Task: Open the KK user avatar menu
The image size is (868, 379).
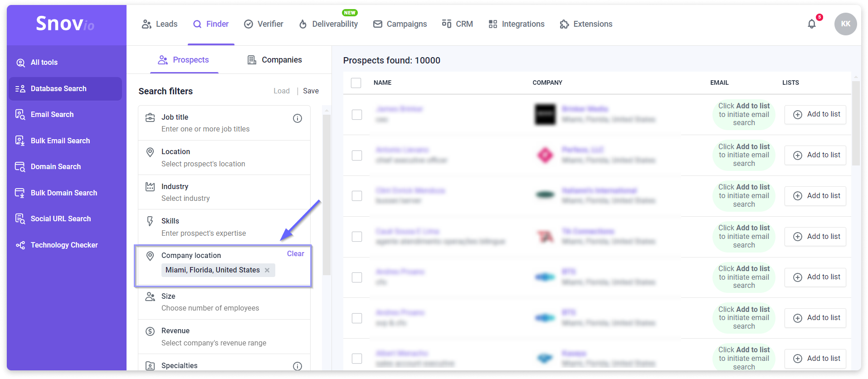Action: point(845,24)
